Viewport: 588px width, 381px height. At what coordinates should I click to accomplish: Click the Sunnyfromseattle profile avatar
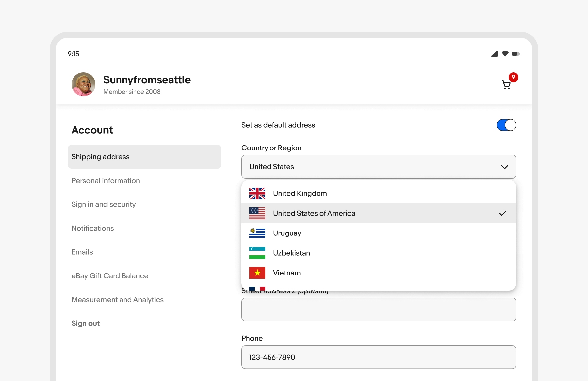point(83,84)
